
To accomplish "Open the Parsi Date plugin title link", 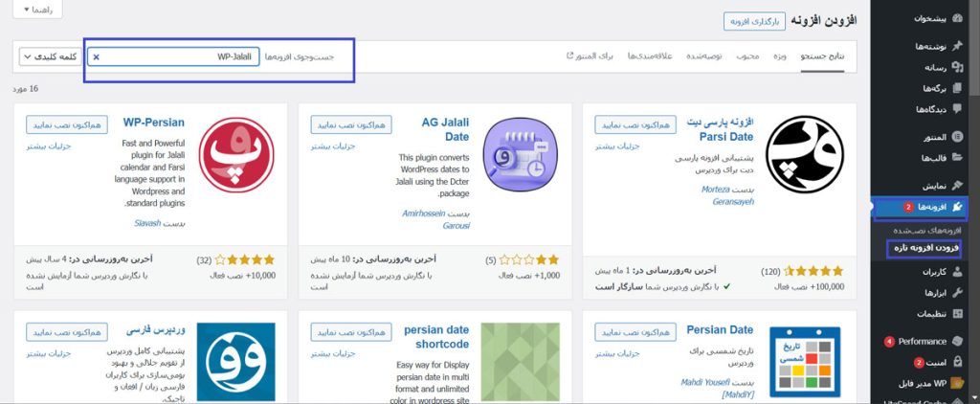I will [720, 129].
